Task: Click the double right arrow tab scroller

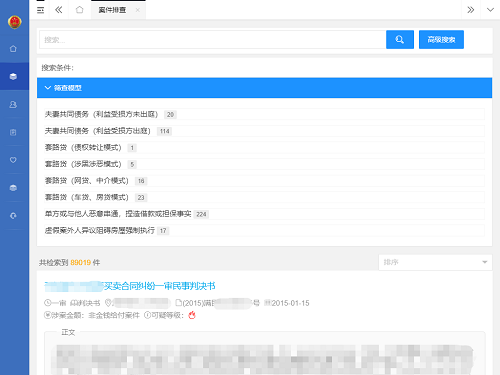Action: [x=470, y=10]
